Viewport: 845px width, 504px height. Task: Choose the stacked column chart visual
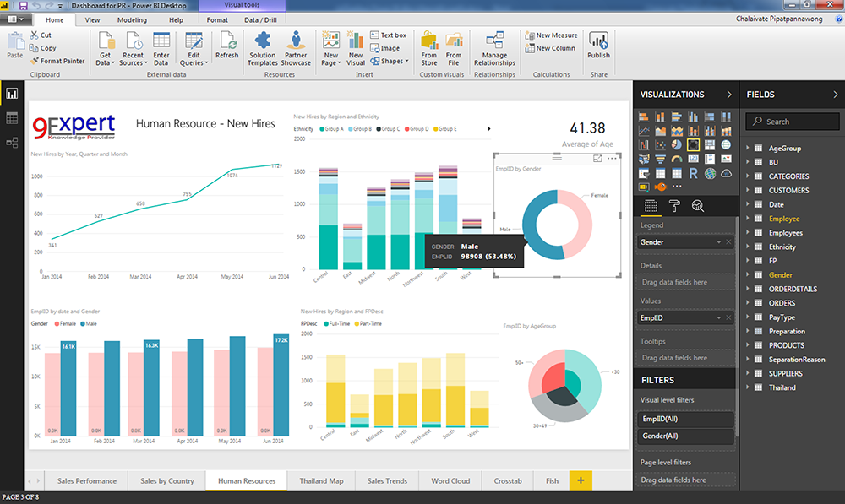click(661, 117)
